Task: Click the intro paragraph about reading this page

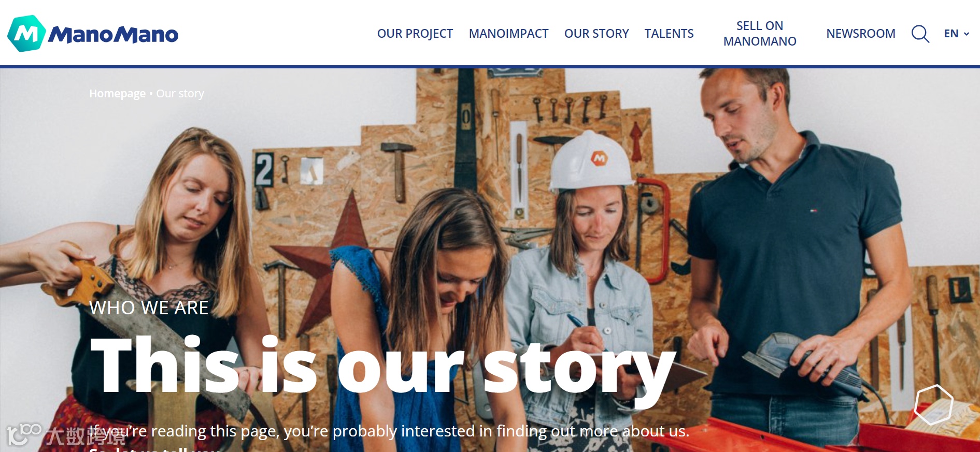Action: [x=389, y=431]
